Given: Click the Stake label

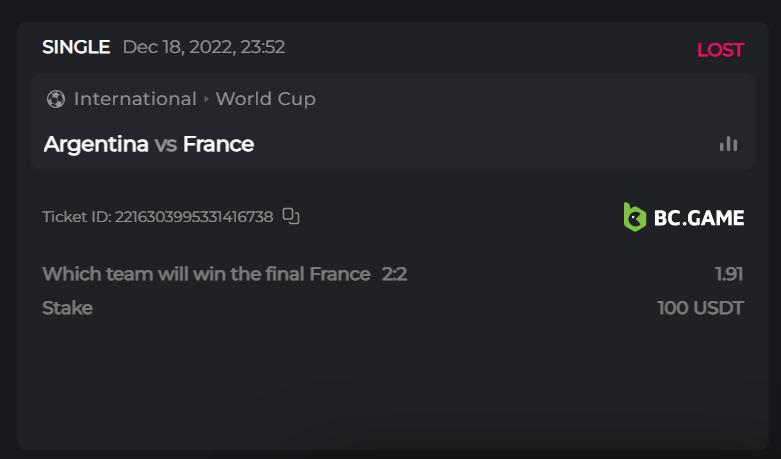Looking at the screenshot, I should [67, 308].
